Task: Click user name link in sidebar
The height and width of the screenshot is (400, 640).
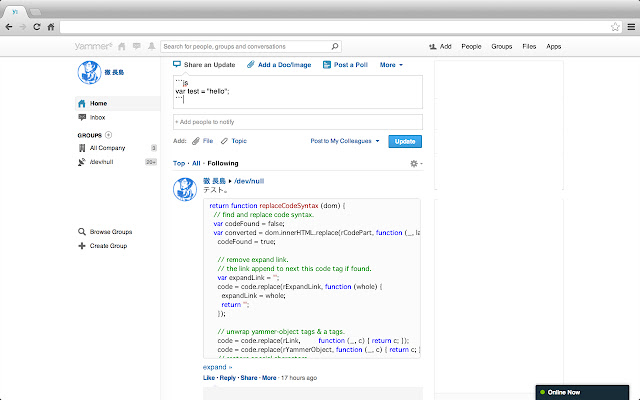Action: pyautogui.click(x=114, y=72)
